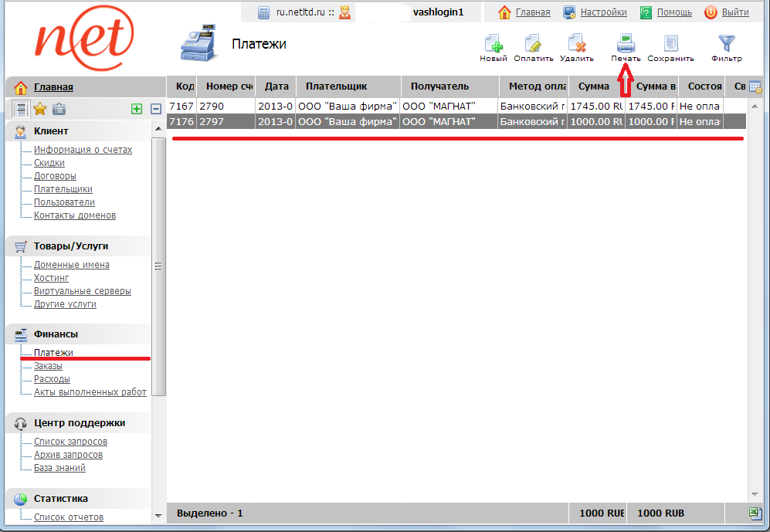
Task: Sort table by Плательщик column header
Action: (x=336, y=86)
